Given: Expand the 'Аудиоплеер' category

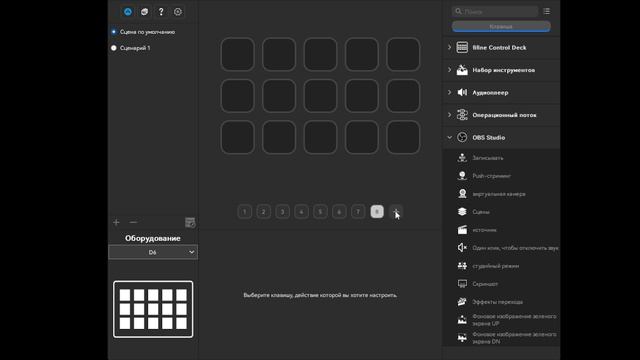Looking at the screenshot, I should [449, 92].
